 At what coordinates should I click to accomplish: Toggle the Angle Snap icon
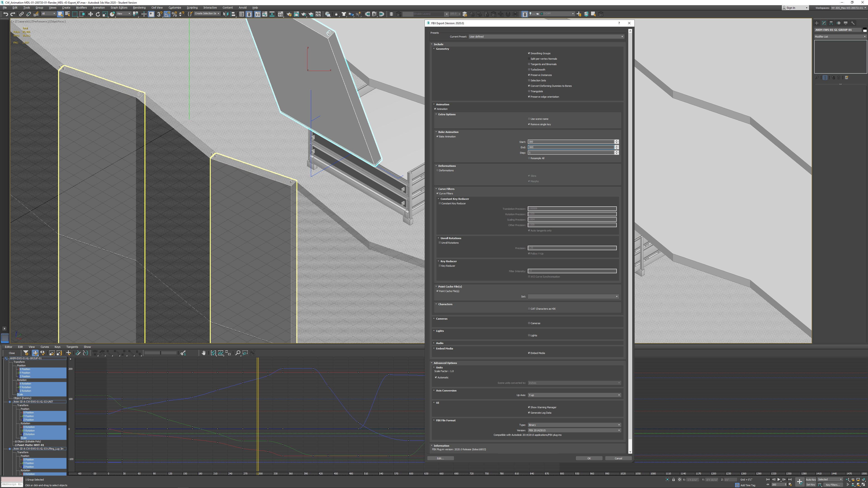click(167, 14)
